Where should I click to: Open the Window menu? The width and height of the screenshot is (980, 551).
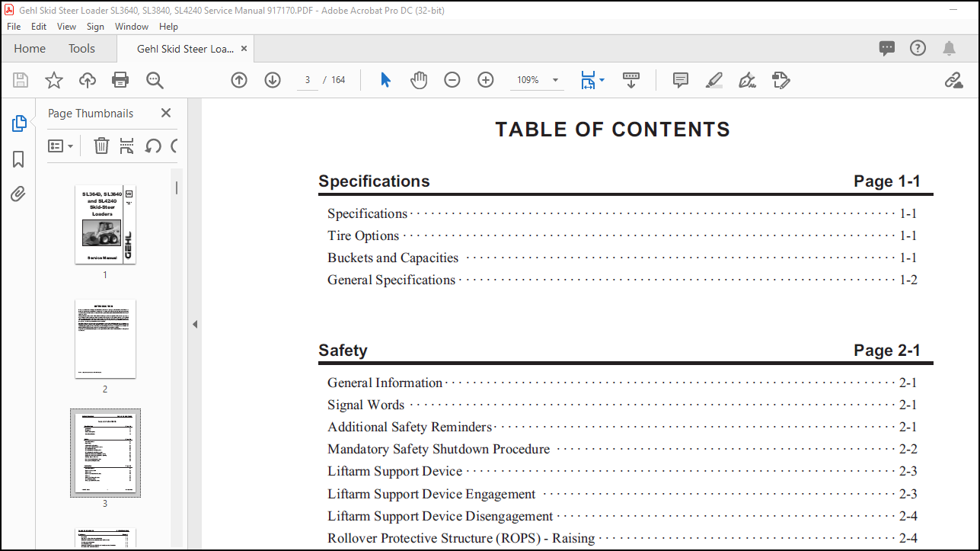click(x=132, y=26)
